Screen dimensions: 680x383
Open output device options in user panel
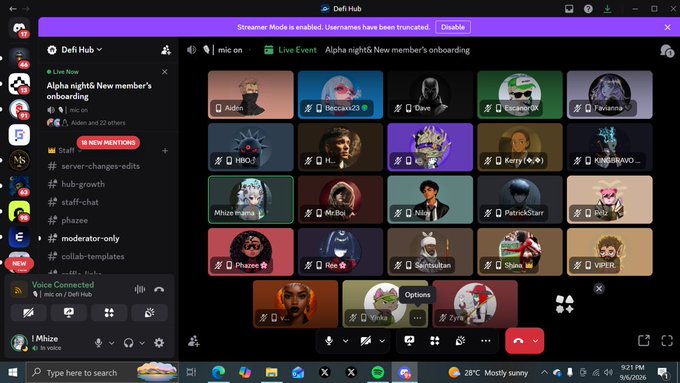click(142, 343)
